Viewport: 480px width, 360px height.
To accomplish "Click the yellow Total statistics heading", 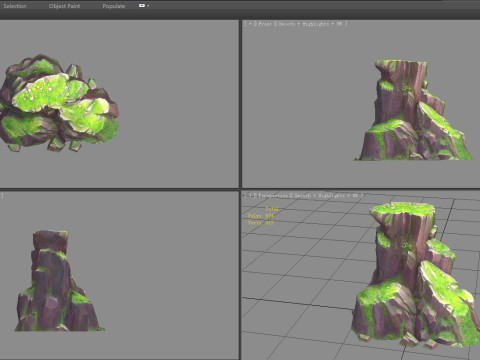I will 272,209.
